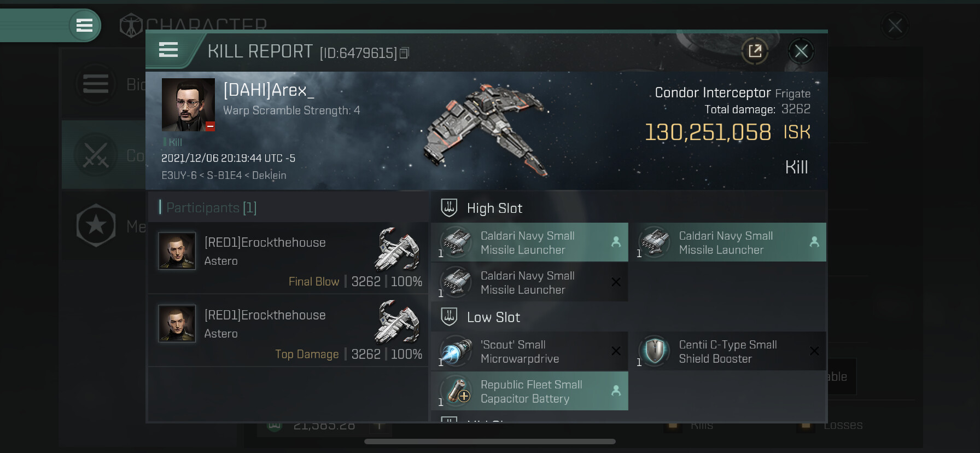Select the destroyed Caldari Navy Small Missile Launcher
Screen dimensions: 980x453
pyautogui.click(x=529, y=282)
